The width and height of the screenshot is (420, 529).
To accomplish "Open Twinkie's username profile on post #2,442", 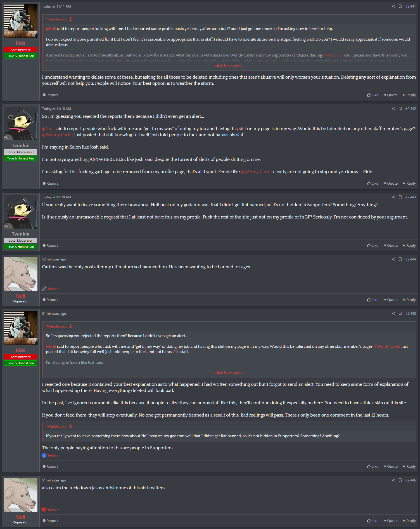I will click(x=21, y=145).
